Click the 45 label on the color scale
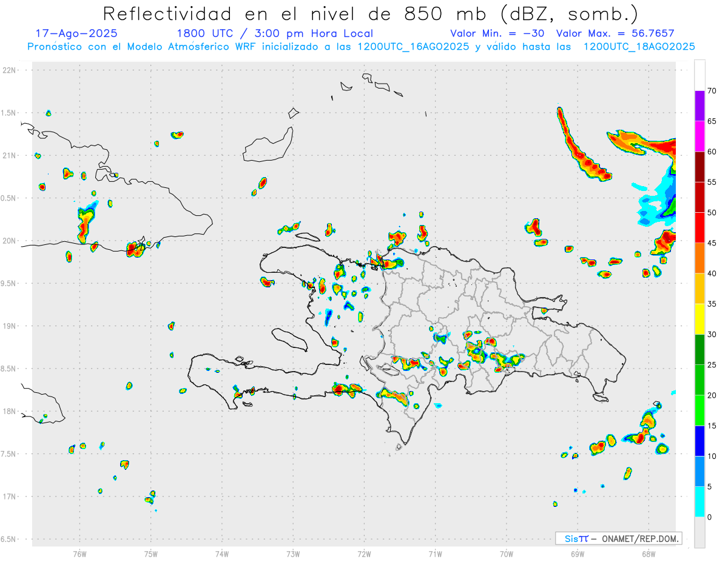This screenshot has height=562, width=728. tap(712, 243)
